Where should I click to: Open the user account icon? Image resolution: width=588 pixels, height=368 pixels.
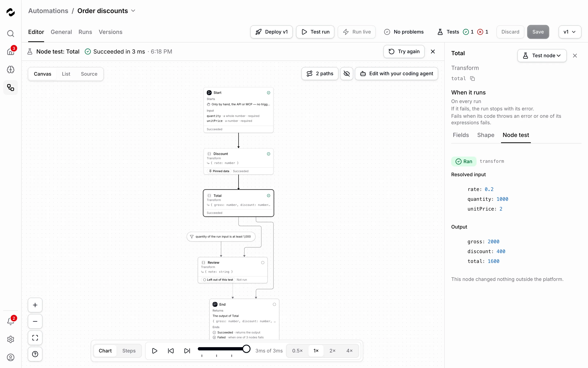(10, 357)
